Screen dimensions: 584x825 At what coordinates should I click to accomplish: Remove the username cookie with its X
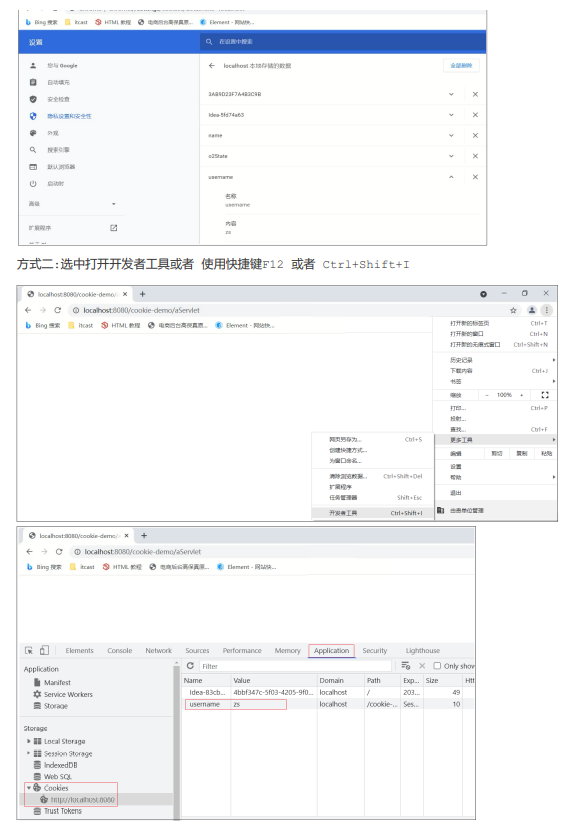(x=475, y=177)
